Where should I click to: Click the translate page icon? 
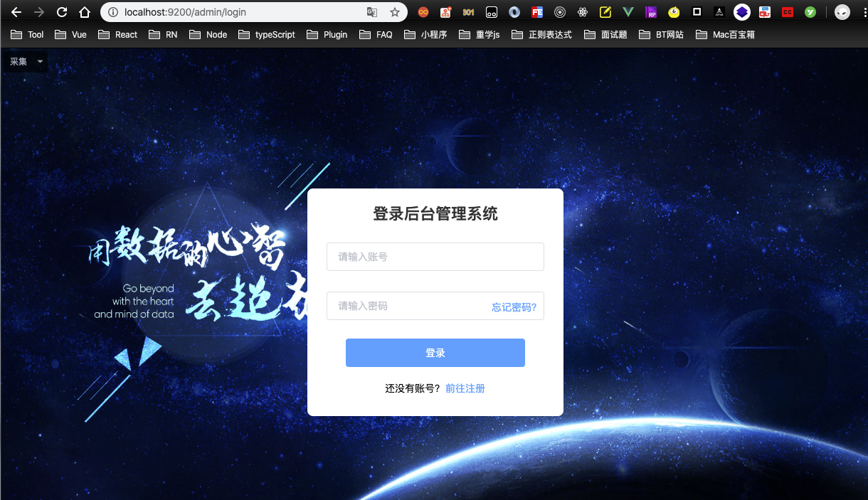coord(372,12)
